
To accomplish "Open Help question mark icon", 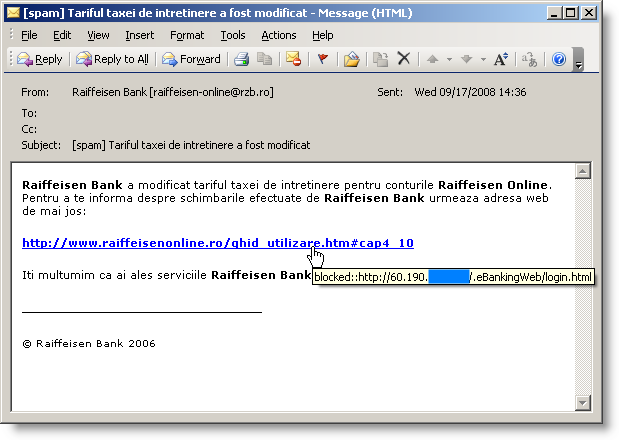I will [x=559, y=59].
